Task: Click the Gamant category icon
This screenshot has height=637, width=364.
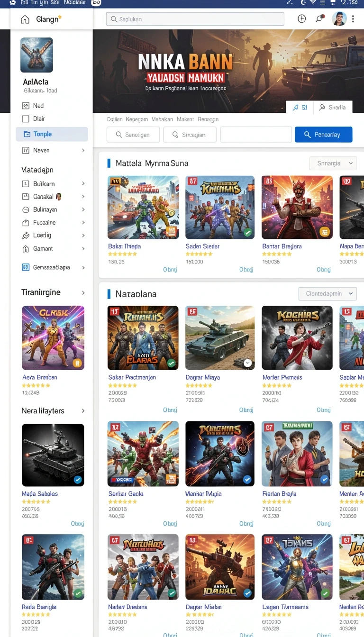Action: coord(26,249)
